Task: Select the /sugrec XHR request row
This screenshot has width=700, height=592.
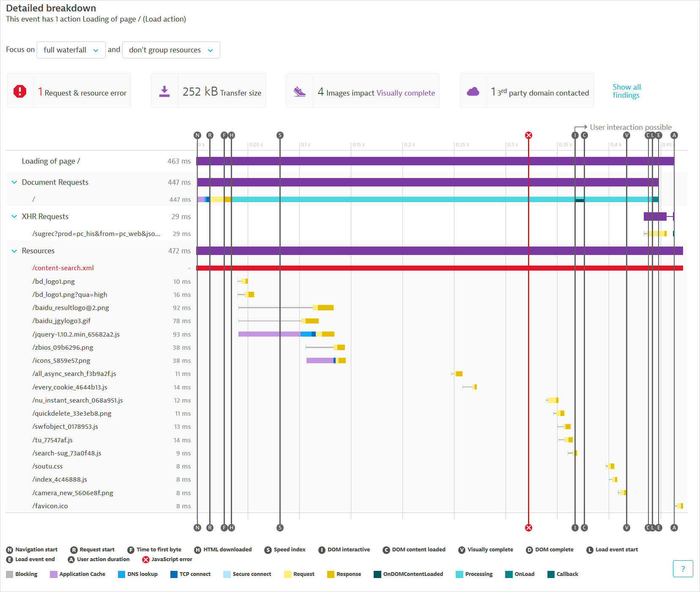Action: [96, 234]
